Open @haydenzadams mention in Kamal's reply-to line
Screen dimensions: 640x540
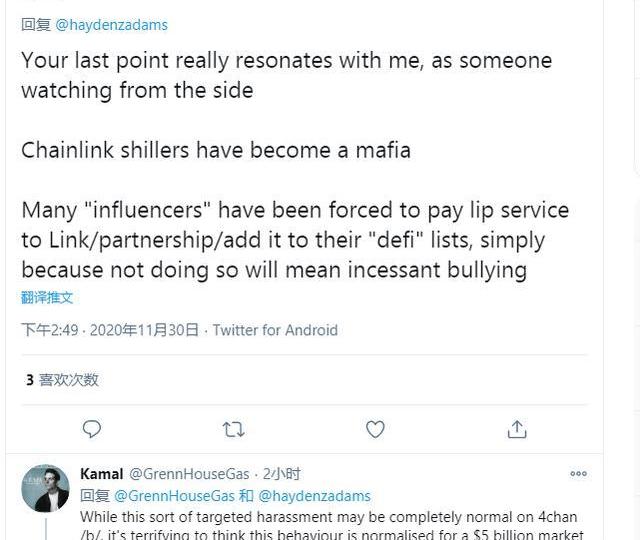314,496
